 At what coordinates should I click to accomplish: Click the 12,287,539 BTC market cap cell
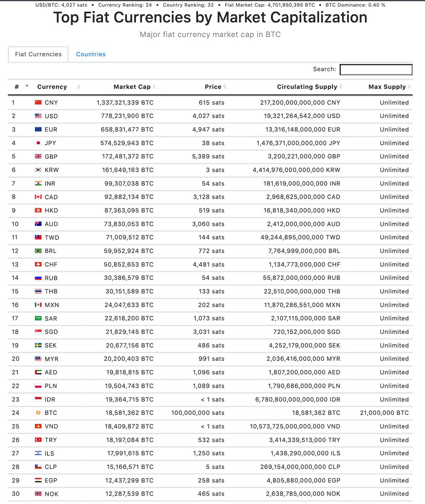[129, 494]
